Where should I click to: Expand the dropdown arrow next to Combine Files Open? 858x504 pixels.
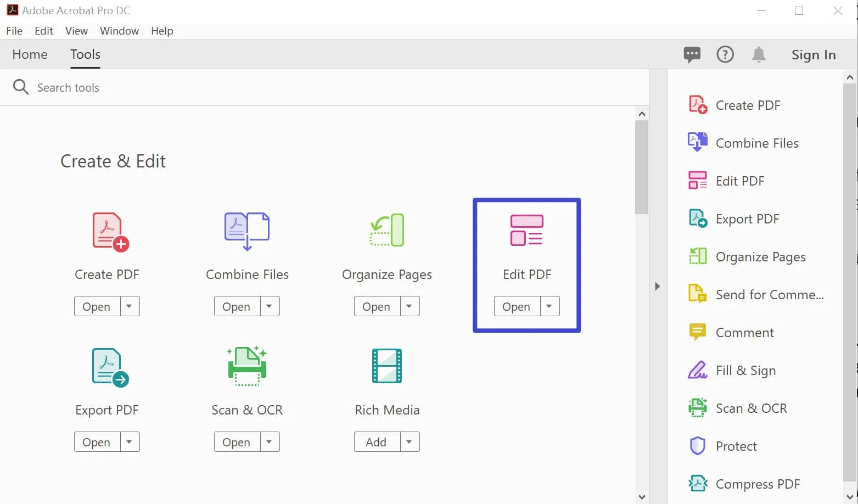tap(270, 306)
